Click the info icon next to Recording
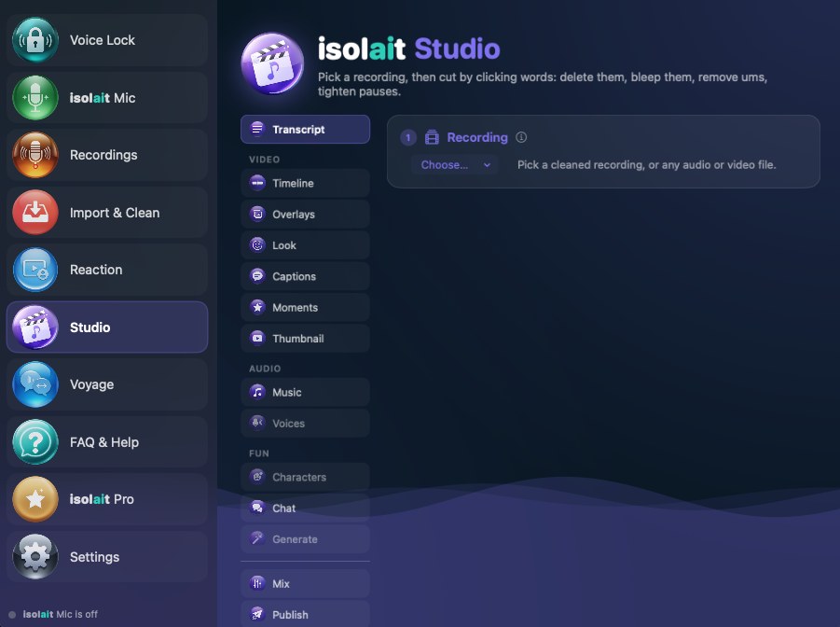This screenshot has height=627, width=840. tap(521, 137)
